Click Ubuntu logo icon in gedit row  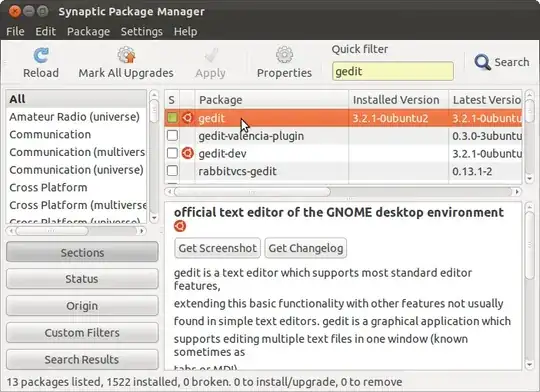pos(187,118)
